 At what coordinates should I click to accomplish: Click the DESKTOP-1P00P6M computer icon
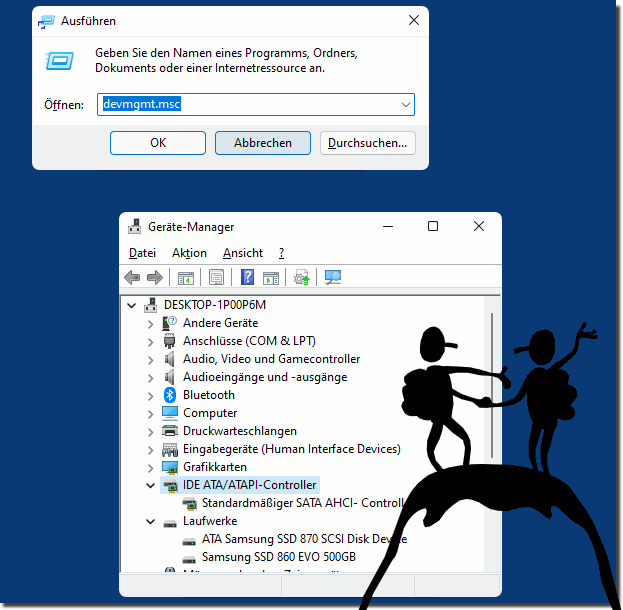pos(151,305)
